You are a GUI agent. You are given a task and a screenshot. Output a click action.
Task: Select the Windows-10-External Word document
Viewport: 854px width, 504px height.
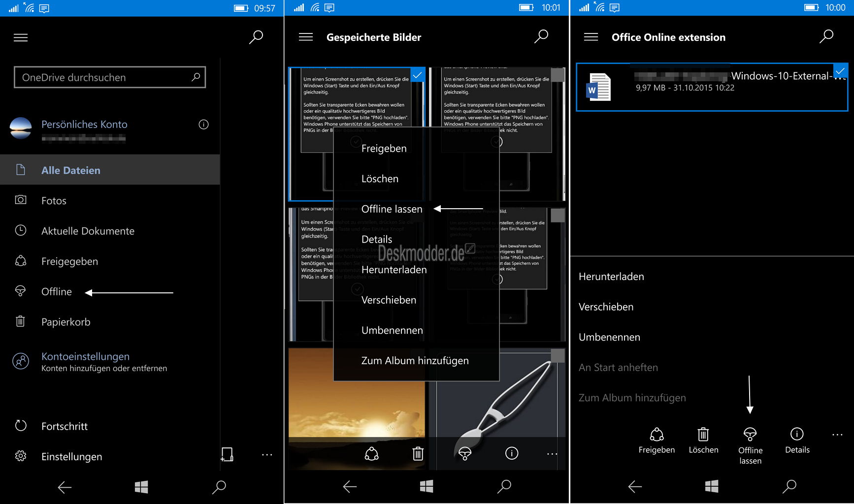[712, 87]
